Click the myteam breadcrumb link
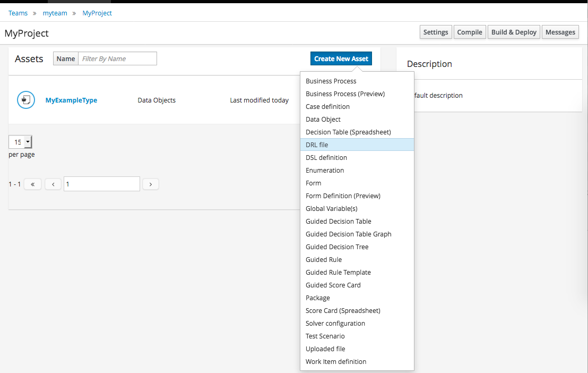This screenshot has height=373, width=588. 55,13
